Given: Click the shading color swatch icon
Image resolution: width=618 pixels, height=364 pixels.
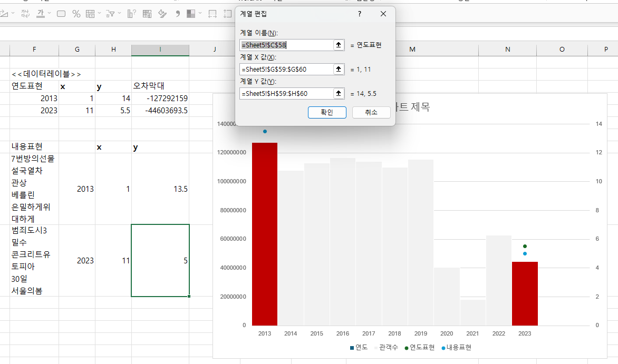Looking at the screenshot, I should point(191,14).
